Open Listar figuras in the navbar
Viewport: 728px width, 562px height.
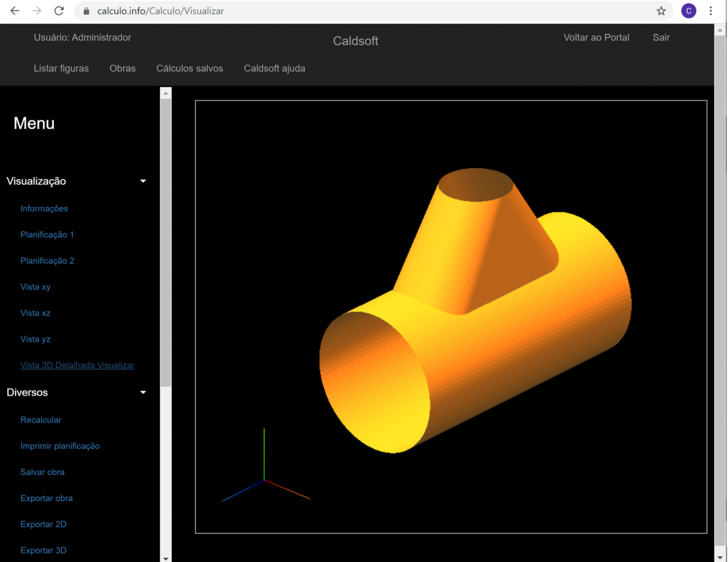point(61,69)
